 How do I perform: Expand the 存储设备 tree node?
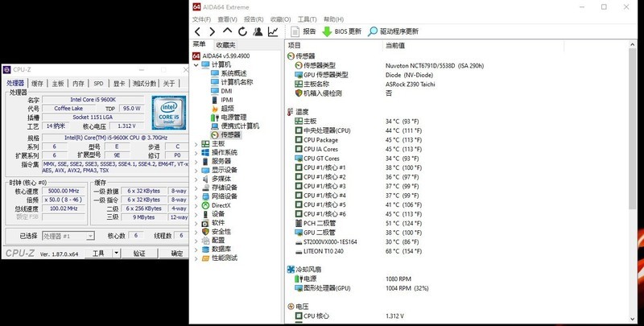(196, 188)
